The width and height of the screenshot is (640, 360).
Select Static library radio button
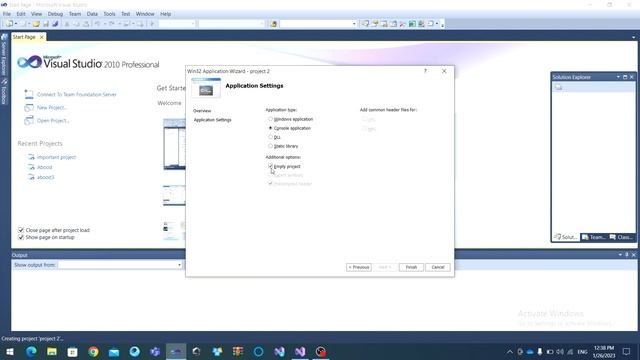coord(270,146)
